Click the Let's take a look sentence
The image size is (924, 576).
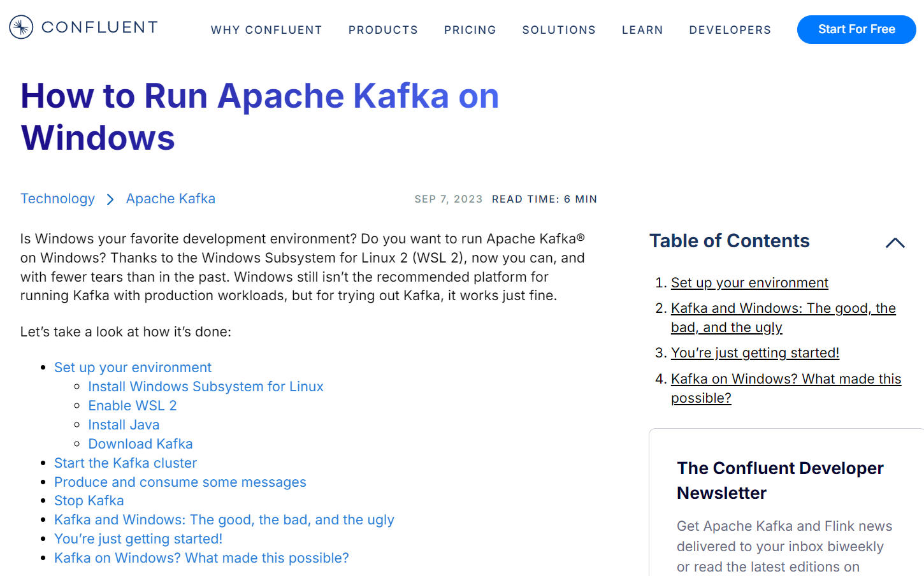126,332
